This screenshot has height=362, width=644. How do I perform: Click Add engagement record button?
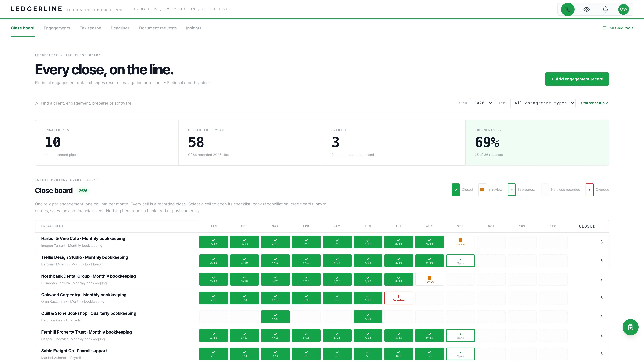(577, 79)
